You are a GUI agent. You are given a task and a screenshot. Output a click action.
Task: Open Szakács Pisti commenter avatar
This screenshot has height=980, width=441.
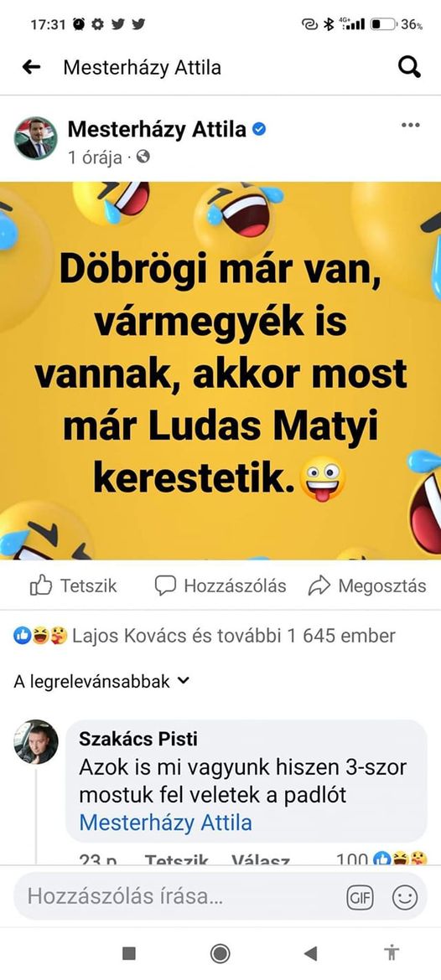[x=36, y=742]
